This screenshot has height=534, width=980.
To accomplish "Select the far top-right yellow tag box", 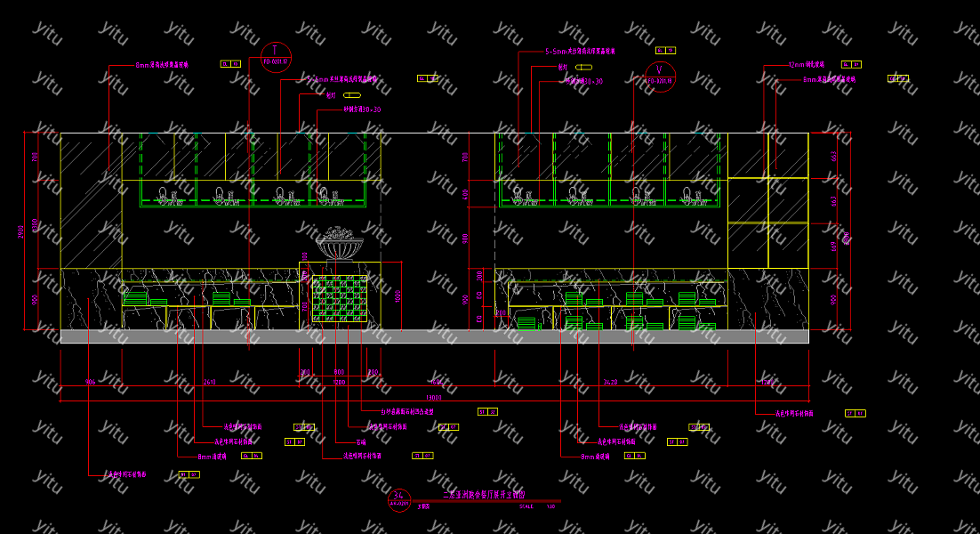I will point(897,79).
